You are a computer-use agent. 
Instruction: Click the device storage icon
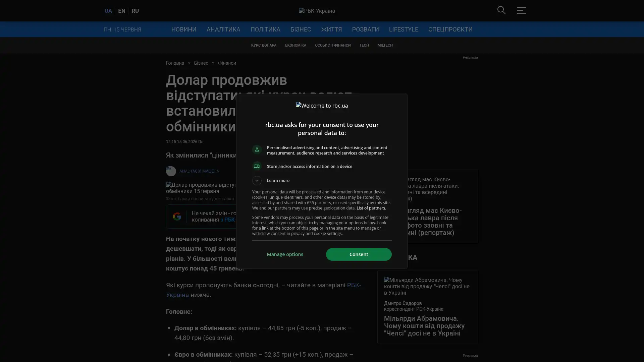point(257,166)
